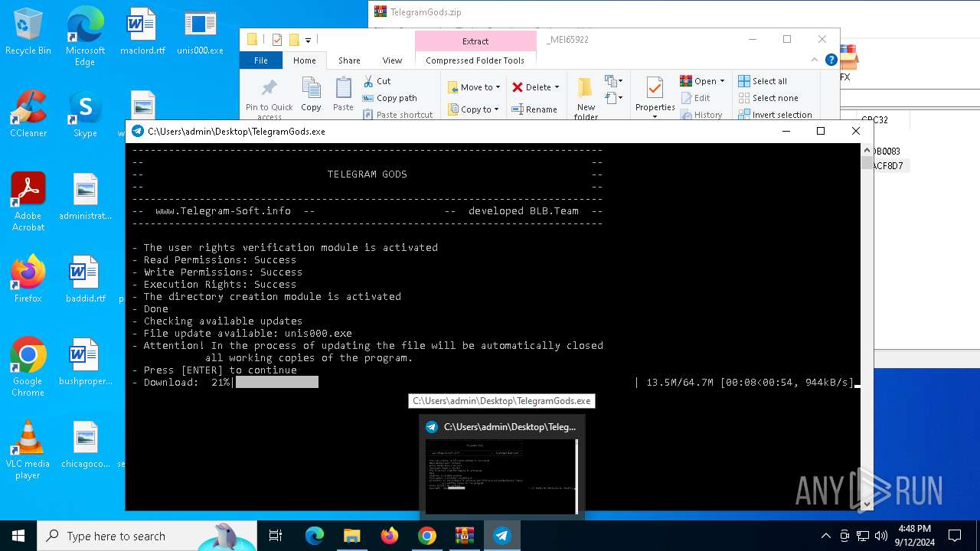Screen dimensions: 980x551
Task: Select Microsoft Edge desktop shortcut
Action: tap(85, 36)
